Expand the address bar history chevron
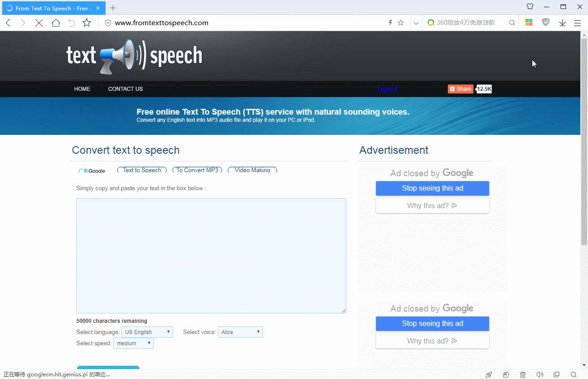 coord(416,23)
